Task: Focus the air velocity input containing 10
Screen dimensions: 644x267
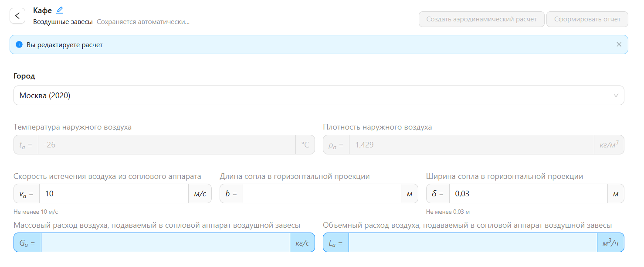Action: pyautogui.click(x=113, y=194)
